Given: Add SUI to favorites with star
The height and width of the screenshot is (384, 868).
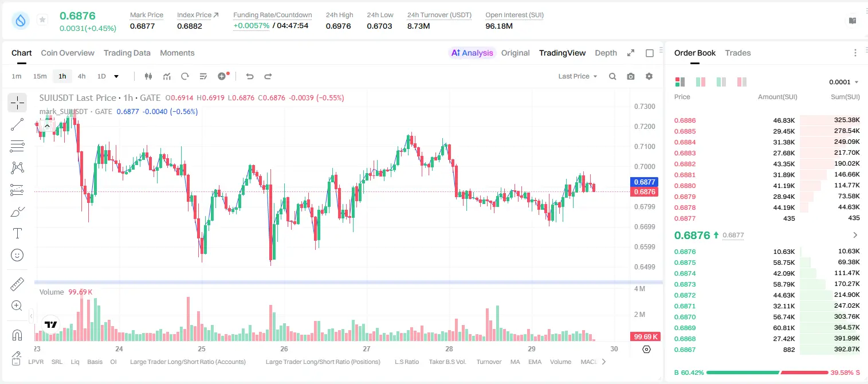Looking at the screenshot, I should click(42, 20).
